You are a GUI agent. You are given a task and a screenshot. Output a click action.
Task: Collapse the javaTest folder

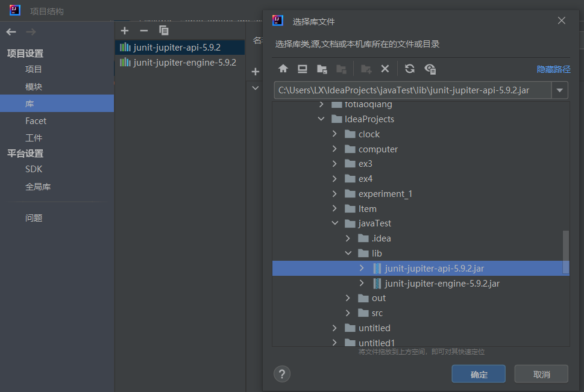(335, 223)
